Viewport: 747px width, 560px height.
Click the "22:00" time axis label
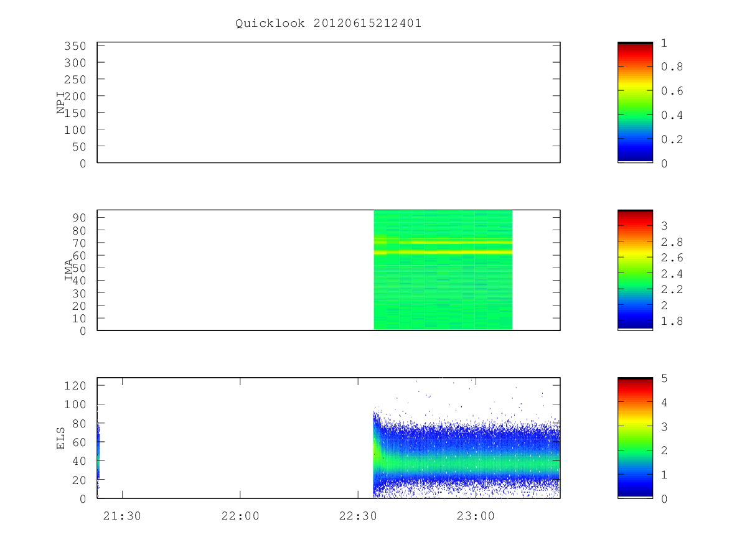coord(240,516)
